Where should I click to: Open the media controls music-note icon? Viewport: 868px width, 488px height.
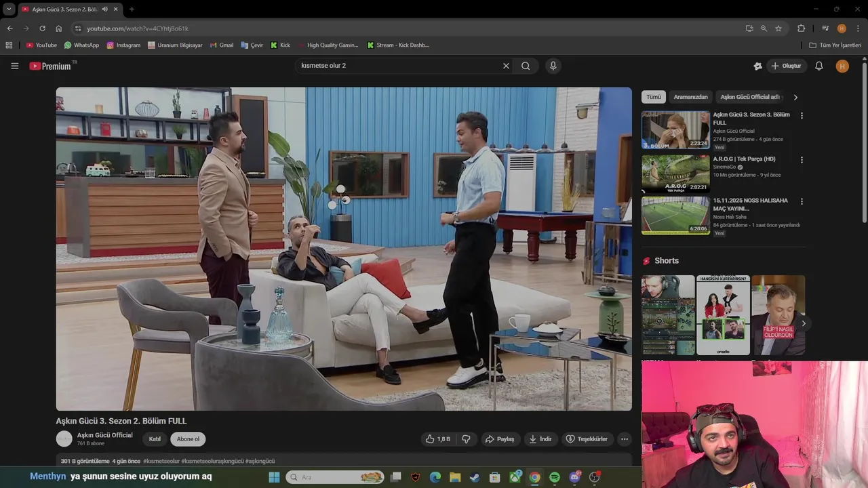pos(825,28)
